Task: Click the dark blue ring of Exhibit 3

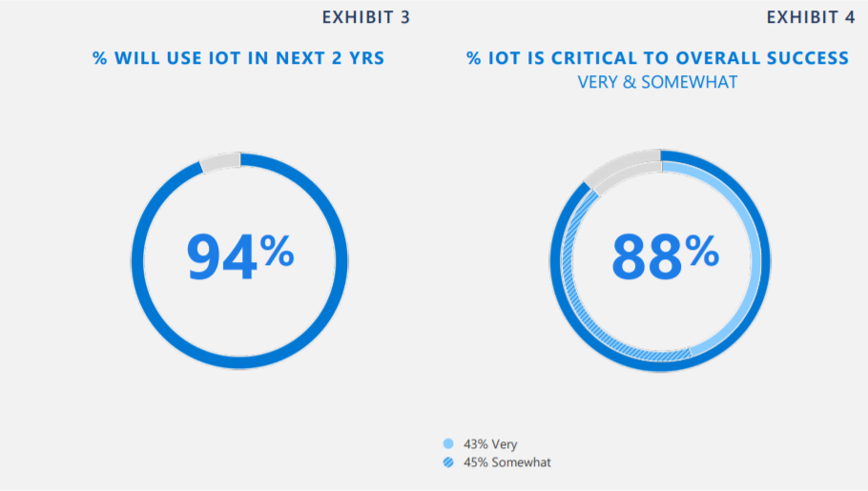Action: (x=341, y=260)
